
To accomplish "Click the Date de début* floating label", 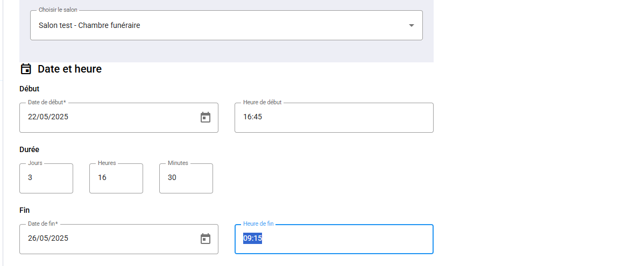I will pos(47,102).
